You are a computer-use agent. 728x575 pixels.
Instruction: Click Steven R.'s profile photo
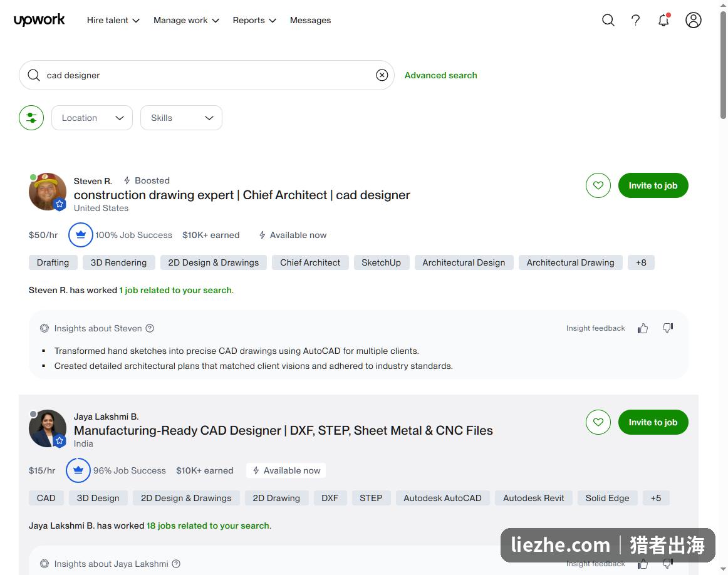tap(48, 192)
